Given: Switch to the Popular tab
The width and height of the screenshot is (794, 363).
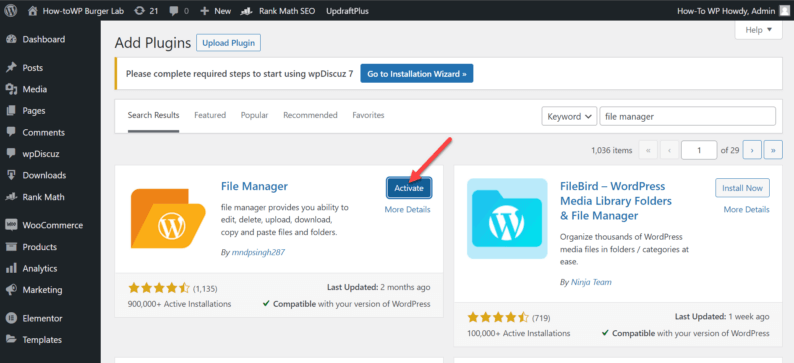Looking at the screenshot, I should coord(254,115).
